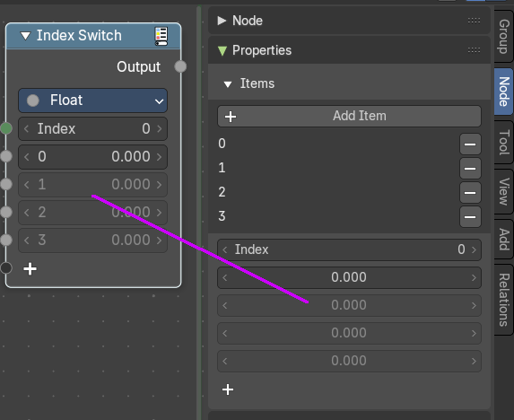The width and height of the screenshot is (514, 420).
Task: Decrease node Index value with left arrow
Action: [x=27, y=128]
